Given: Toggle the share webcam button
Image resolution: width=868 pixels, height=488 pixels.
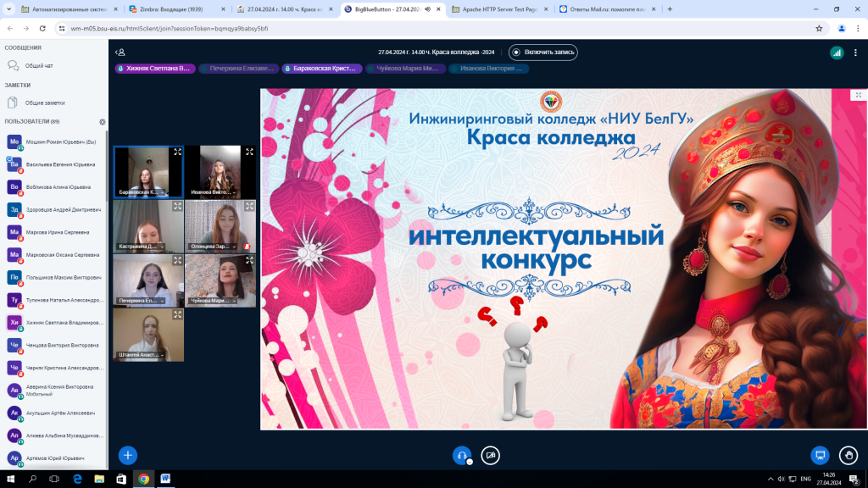Looking at the screenshot, I should tap(491, 455).
